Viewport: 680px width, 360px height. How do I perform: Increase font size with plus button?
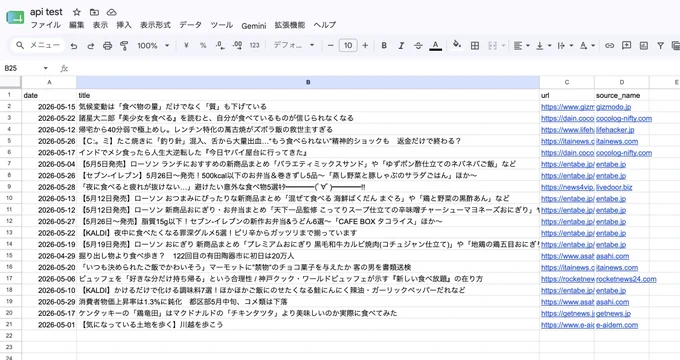pos(365,45)
